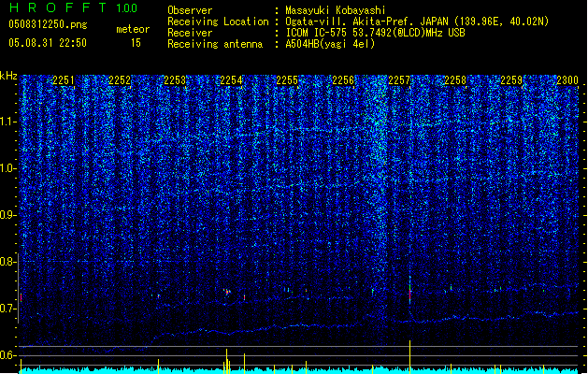Click the date stamp 05.08.31 22:50
Screen dimensions: 588x374
[48, 43]
